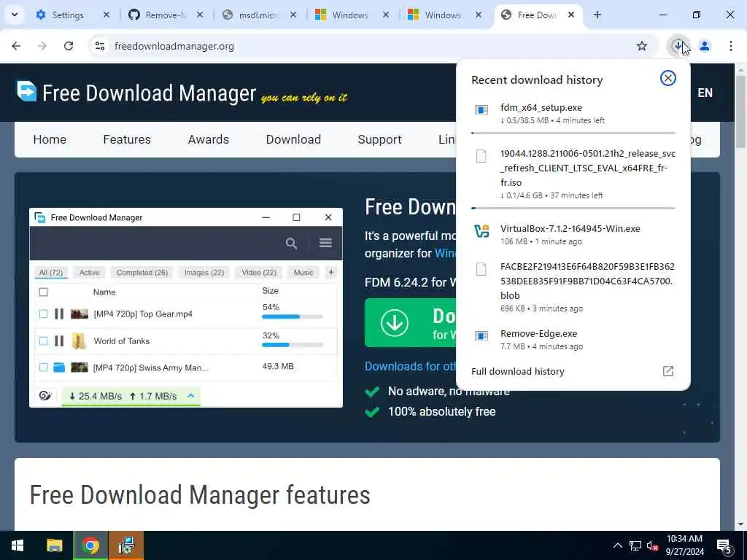Click World of Tanks 32% progress bar
Image resolution: width=747 pixels, height=560 pixels.
[293, 345]
